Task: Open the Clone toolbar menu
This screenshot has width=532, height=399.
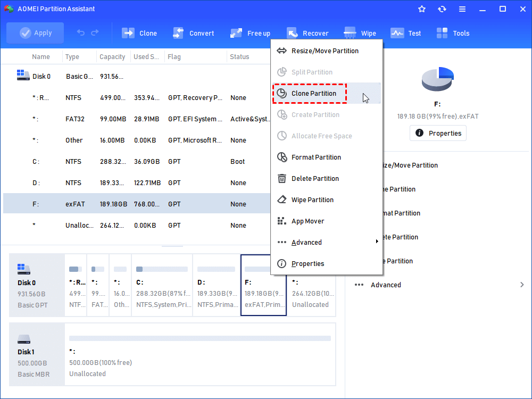Action: coord(139,33)
